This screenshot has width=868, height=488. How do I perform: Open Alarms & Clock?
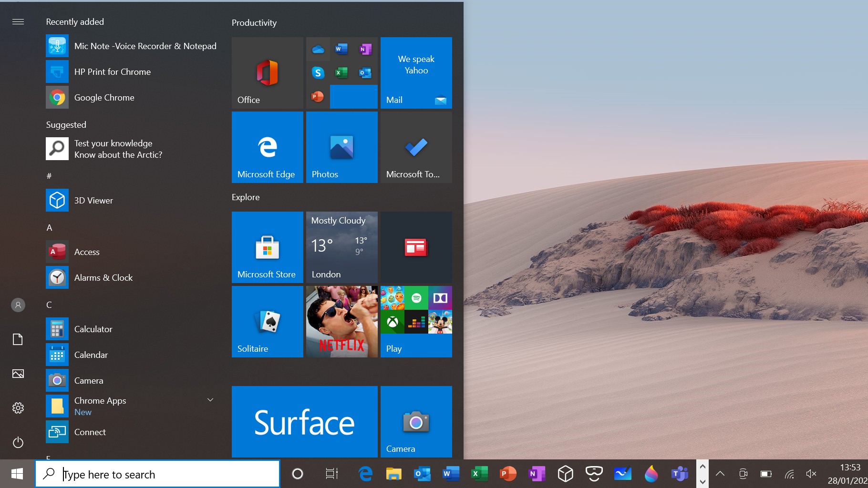click(132, 278)
